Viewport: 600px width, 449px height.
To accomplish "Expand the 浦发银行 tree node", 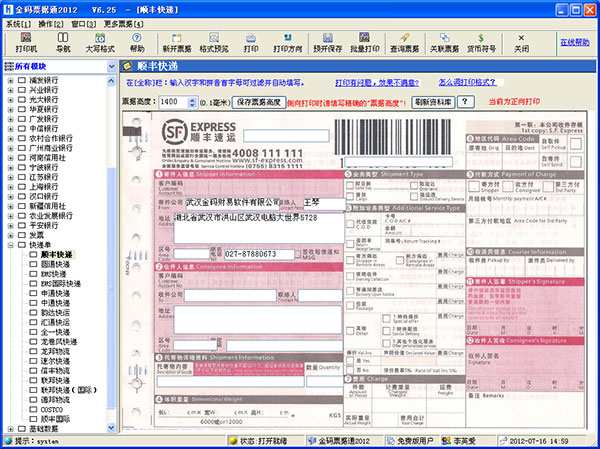I will [11, 80].
